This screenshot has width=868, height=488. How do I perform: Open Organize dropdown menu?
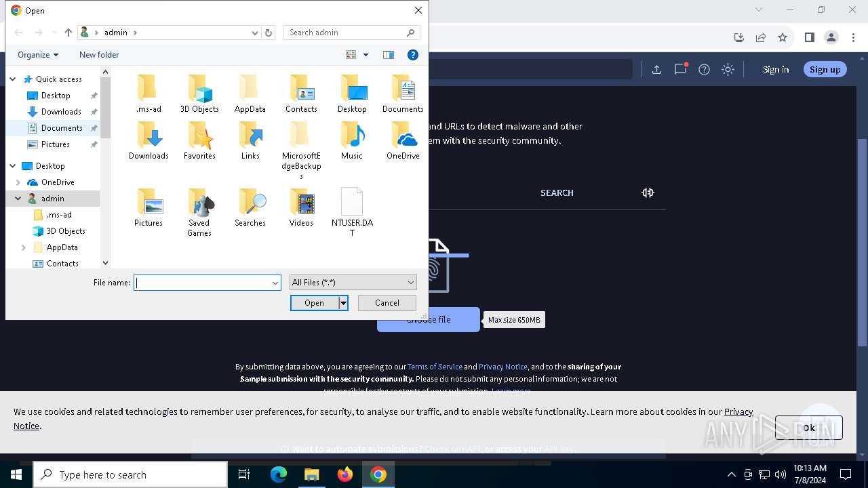38,55
